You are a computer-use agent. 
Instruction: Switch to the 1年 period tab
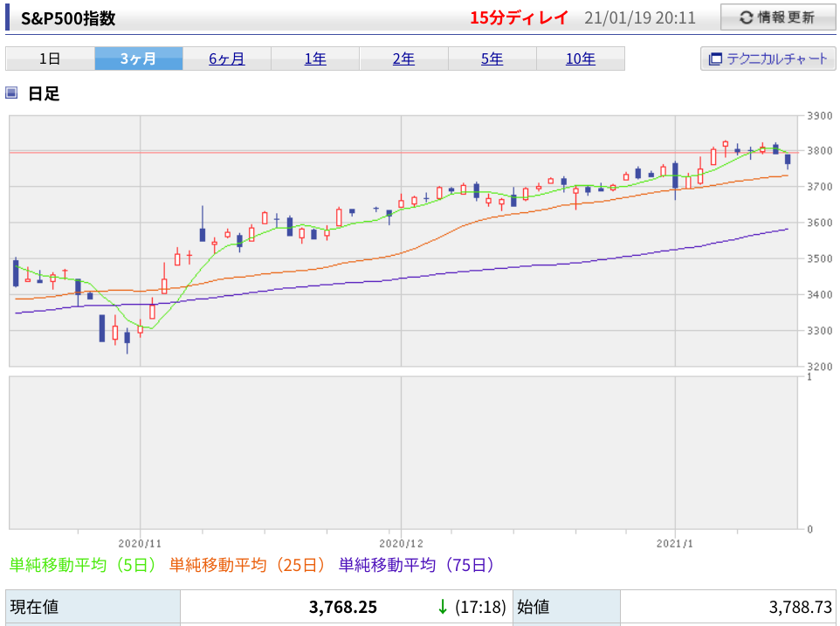[315, 58]
